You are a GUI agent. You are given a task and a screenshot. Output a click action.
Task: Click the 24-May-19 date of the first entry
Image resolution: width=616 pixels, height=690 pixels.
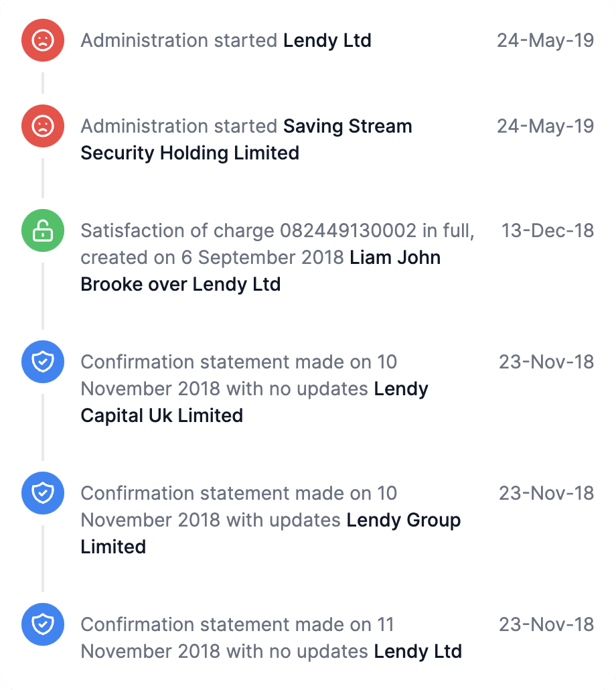pyautogui.click(x=545, y=40)
